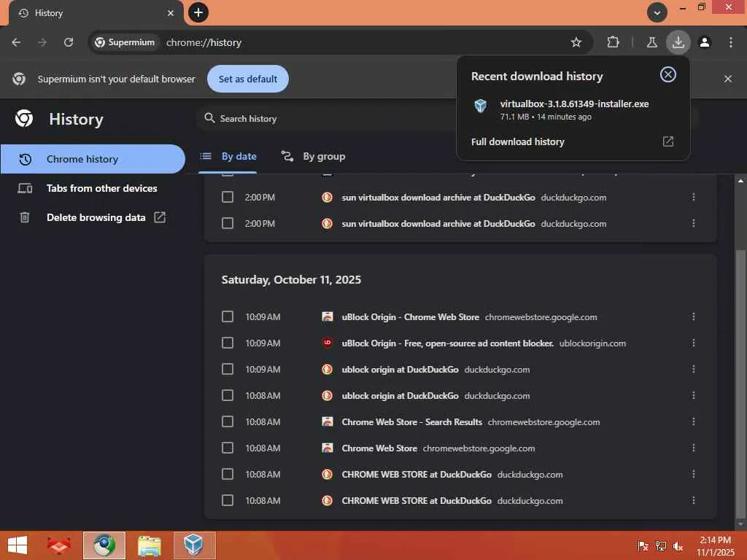Viewport: 747px width, 560px height.
Task: Open actions menu for Chrome Web Store entry
Action: pyautogui.click(x=693, y=447)
